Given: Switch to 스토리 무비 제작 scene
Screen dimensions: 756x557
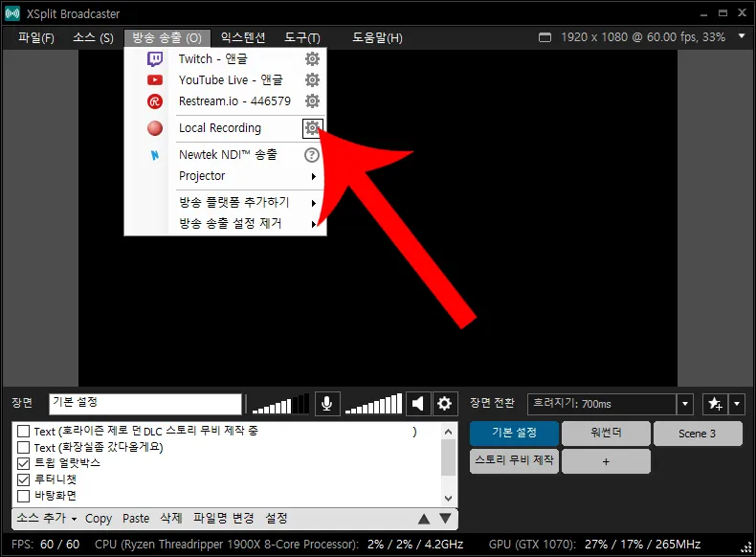Looking at the screenshot, I should (515, 461).
